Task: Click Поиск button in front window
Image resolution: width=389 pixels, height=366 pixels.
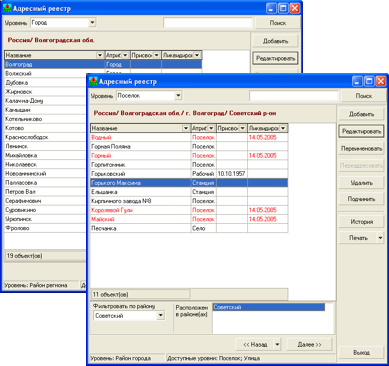Action: 363,96
